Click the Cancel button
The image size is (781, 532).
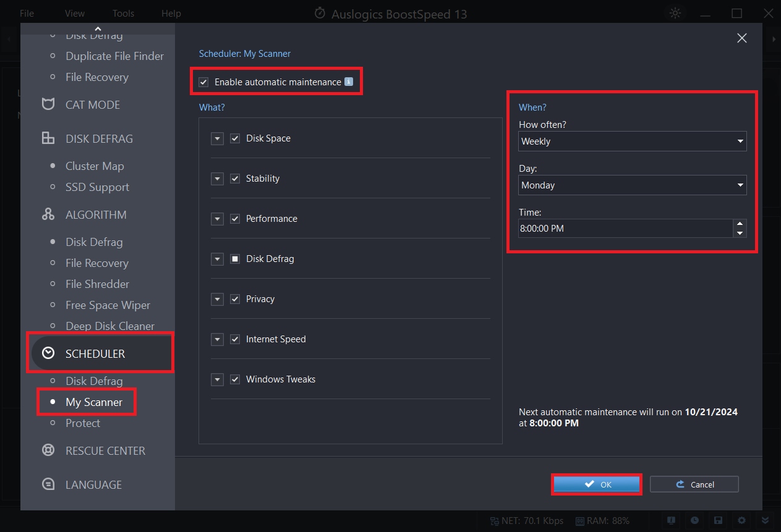pos(694,484)
